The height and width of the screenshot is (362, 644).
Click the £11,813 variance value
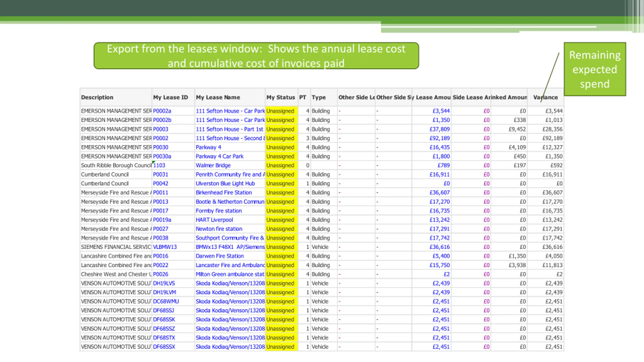coord(552,265)
